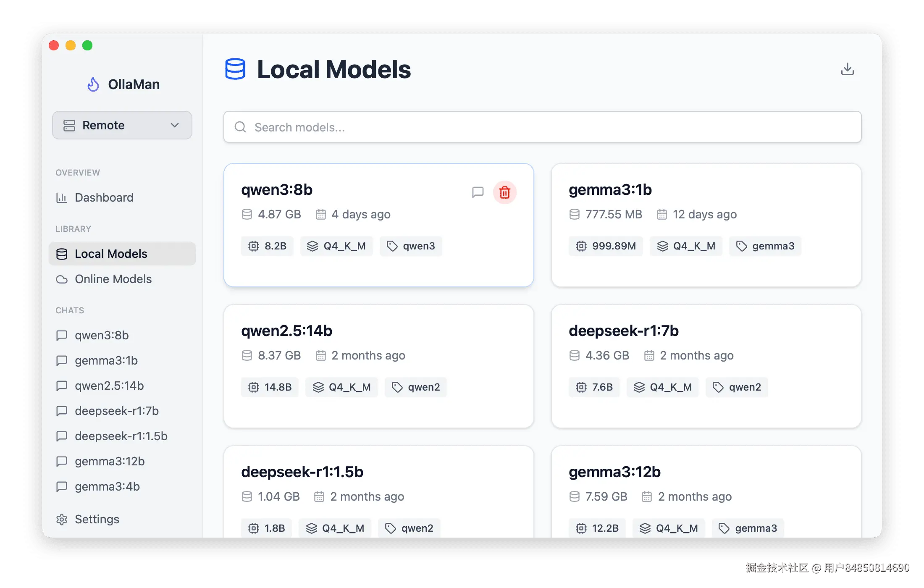The width and height of the screenshot is (924, 588).
Task: Select the deepseek-r1:7b model card title
Action: click(x=623, y=331)
